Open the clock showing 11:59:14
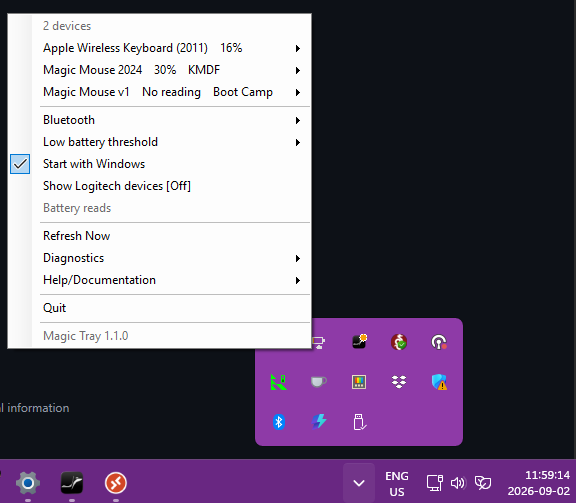The height and width of the screenshot is (503, 576). pos(539,483)
